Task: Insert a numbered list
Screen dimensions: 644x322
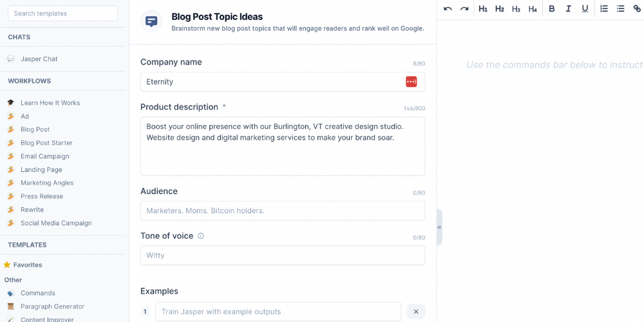Action: pyautogui.click(x=604, y=8)
